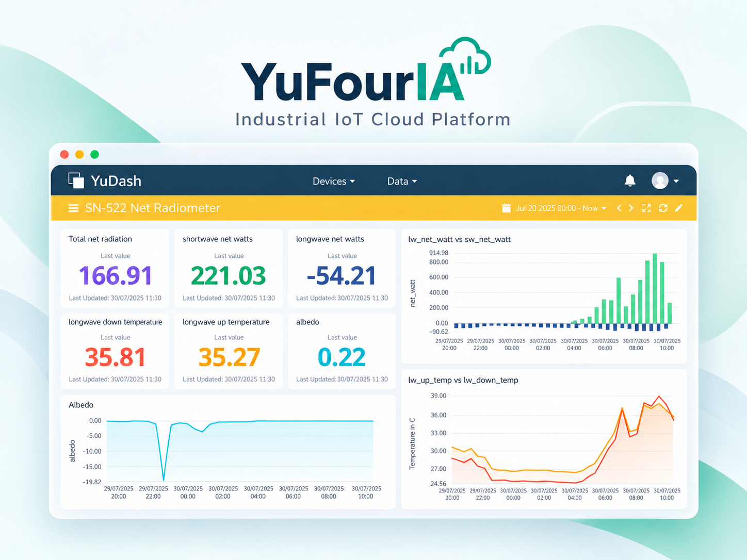Click the 'longwave up temperature' card title
Viewport: 747px width, 560px height.
[226, 322]
